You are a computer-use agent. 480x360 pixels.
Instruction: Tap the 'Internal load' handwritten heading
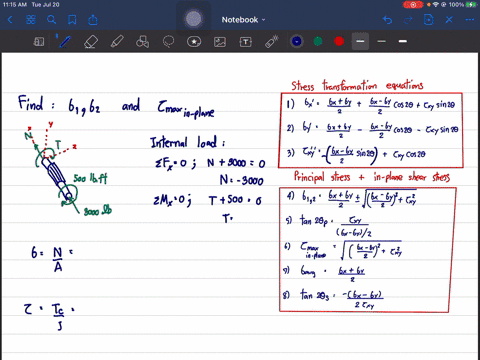pos(188,142)
